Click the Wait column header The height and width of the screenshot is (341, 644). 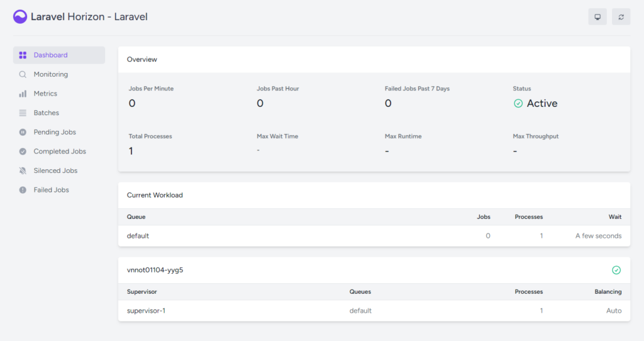pyautogui.click(x=615, y=217)
